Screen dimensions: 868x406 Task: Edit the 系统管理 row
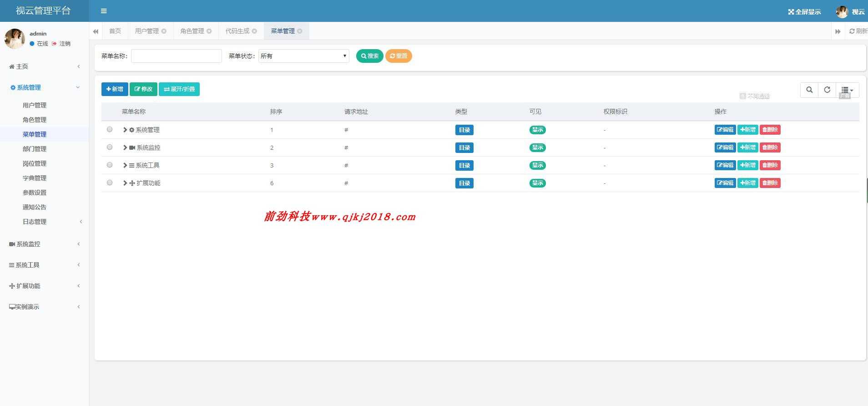click(x=725, y=130)
